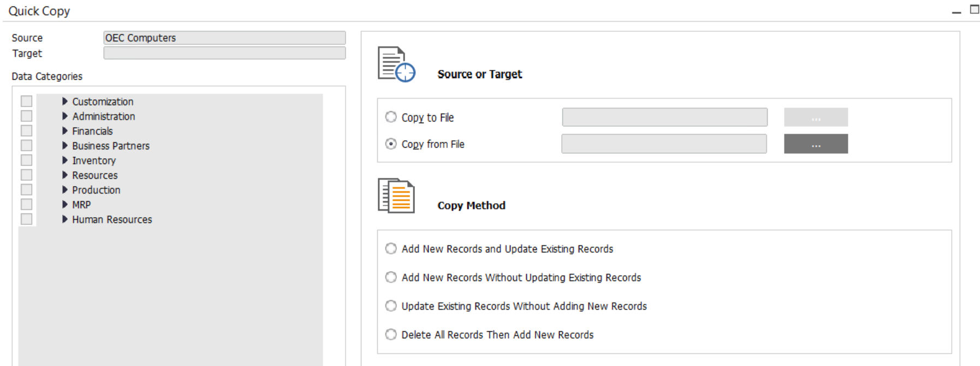Enable the Human Resources checkbox
Viewport: 980px width, 366px height.
[26, 219]
